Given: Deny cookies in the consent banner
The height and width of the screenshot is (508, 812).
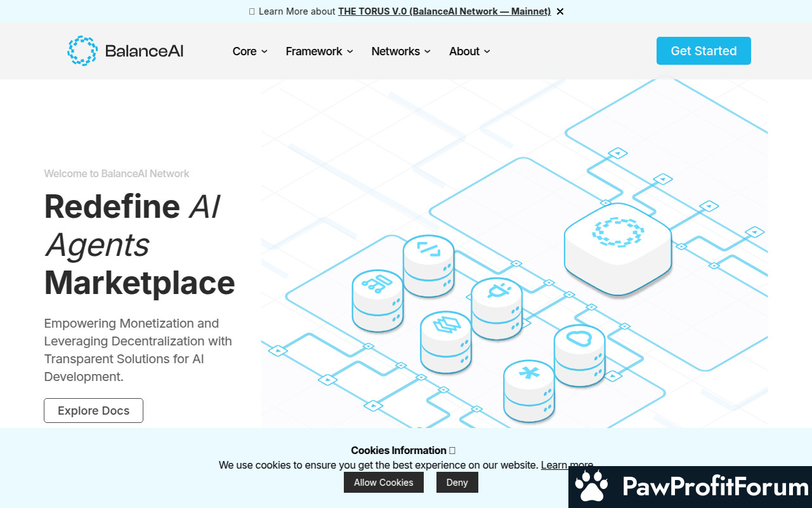Looking at the screenshot, I should coord(457,483).
